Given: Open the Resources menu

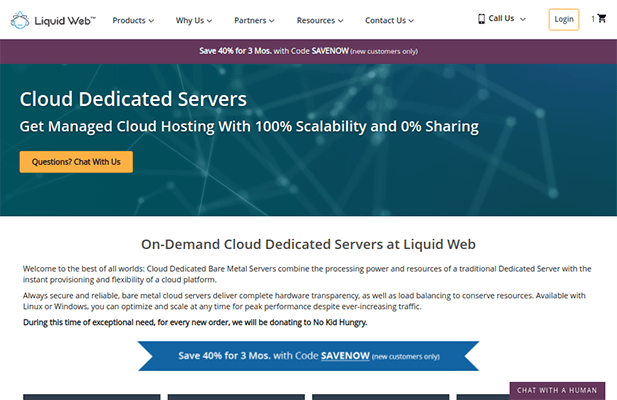Looking at the screenshot, I should (x=320, y=20).
